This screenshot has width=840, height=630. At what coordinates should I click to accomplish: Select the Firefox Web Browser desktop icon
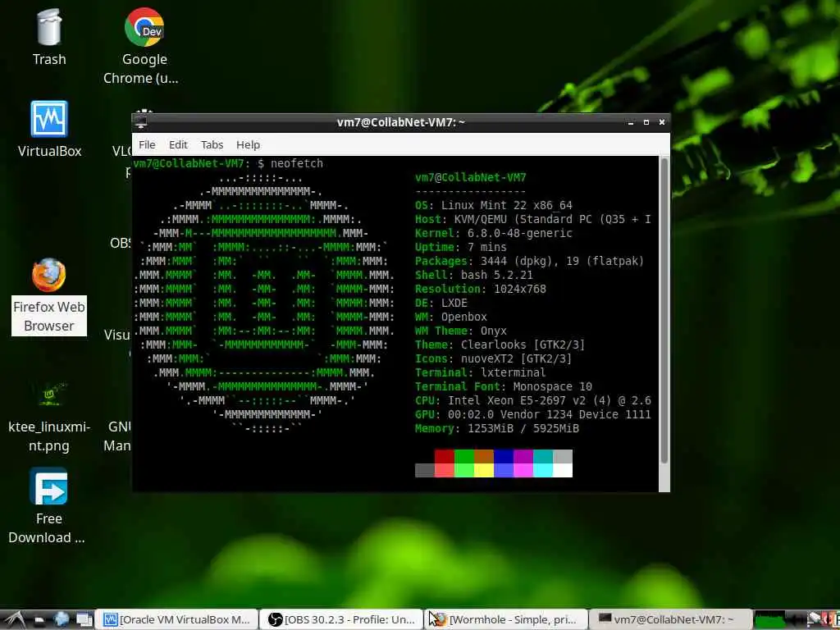pyautogui.click(x=49, y=297)
